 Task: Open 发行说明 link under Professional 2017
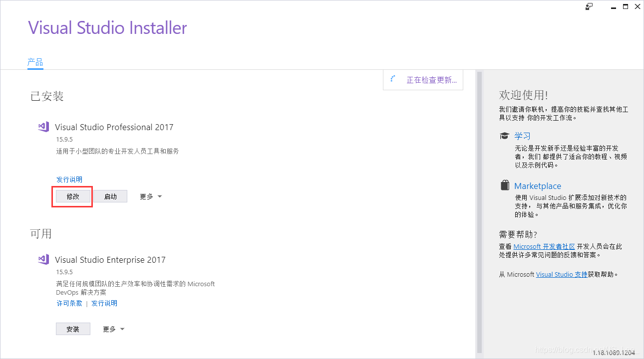pos(69,179)
